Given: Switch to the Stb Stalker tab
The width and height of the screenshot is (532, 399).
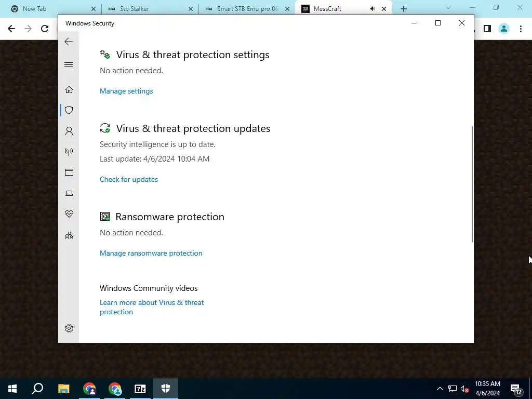Looking at the screenshot, I should point(149,9).
